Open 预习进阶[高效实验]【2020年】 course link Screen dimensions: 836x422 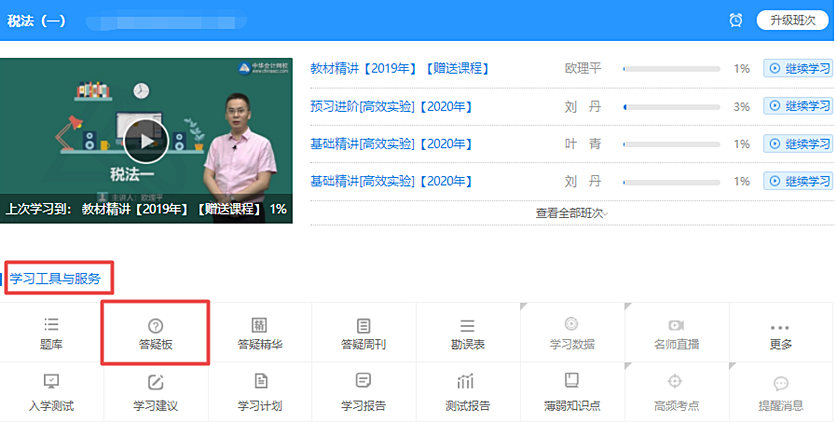(391, 106)
